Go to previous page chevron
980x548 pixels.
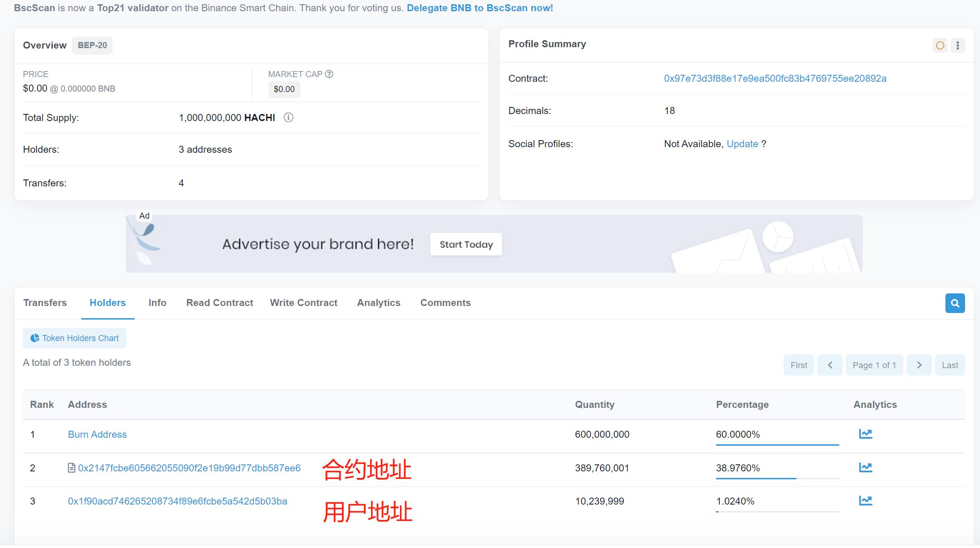click(830, 365)
